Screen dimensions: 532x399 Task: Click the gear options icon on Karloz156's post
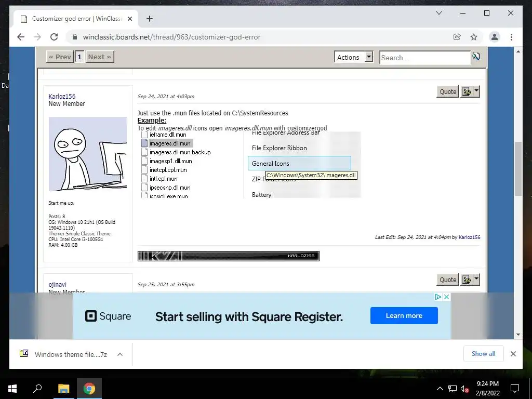(x=467, y=91)
